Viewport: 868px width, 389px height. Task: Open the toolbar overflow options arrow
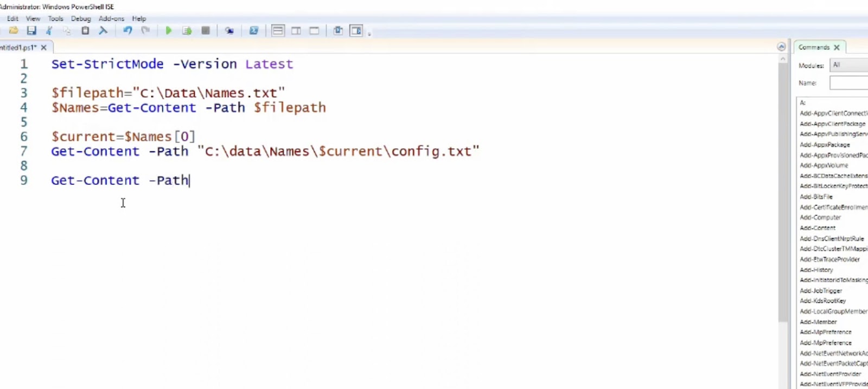369,34
